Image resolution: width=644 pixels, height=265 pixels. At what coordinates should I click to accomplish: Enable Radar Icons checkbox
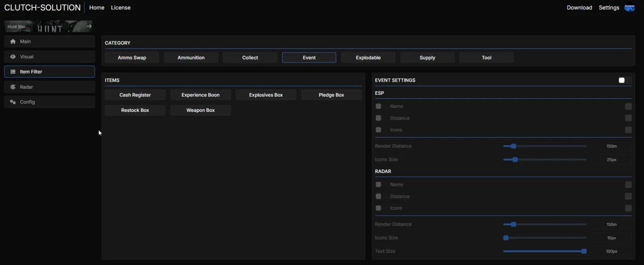point(378,208)
